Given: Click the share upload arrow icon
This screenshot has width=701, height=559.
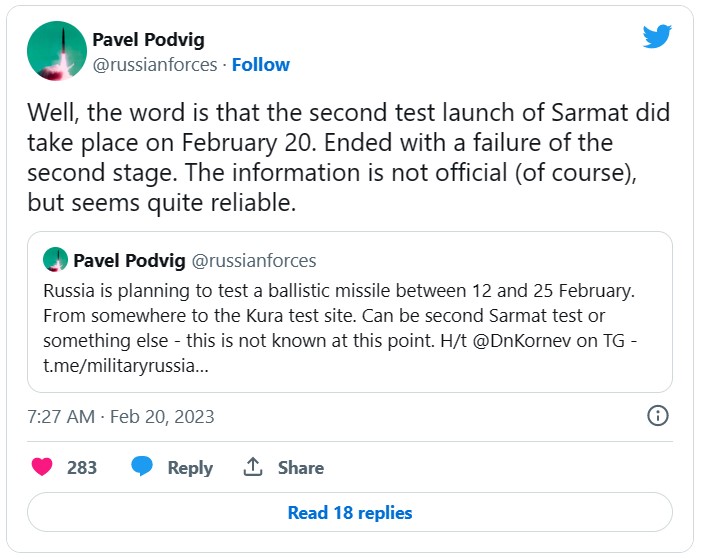Looking at the screenshot, I should click(253, 467).
